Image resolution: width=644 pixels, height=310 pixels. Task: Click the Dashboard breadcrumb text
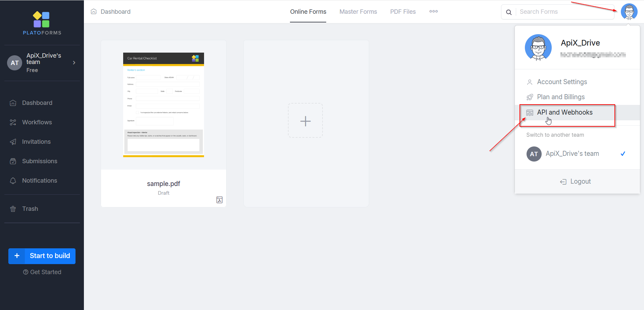point(115,12)
